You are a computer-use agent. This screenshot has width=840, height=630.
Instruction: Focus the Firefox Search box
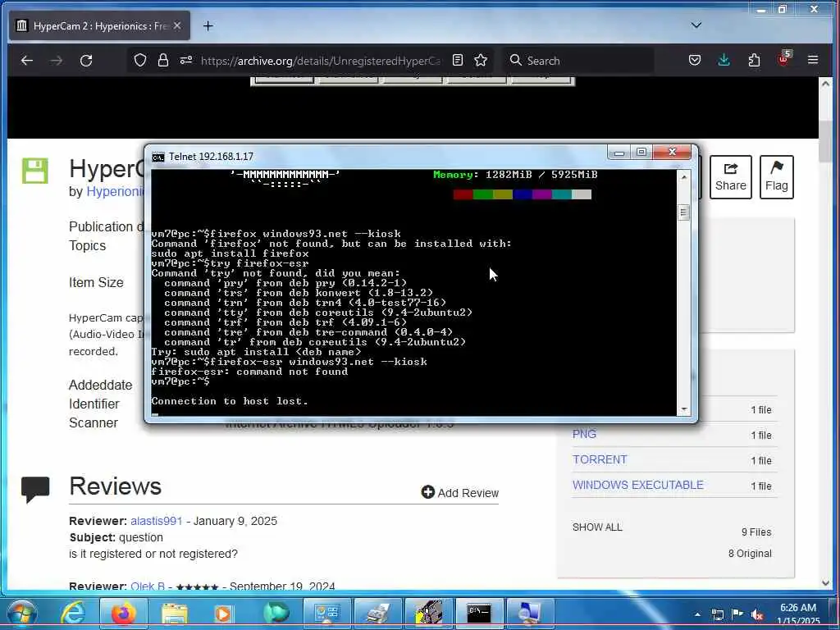point(578,61)
